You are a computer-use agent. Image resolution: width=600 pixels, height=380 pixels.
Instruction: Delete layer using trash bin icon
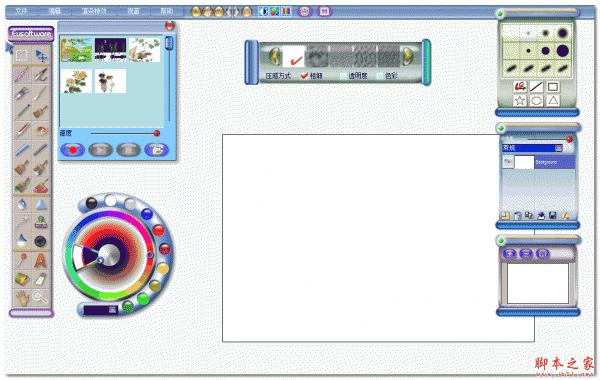pyautogui.click(x=517, y=216)
